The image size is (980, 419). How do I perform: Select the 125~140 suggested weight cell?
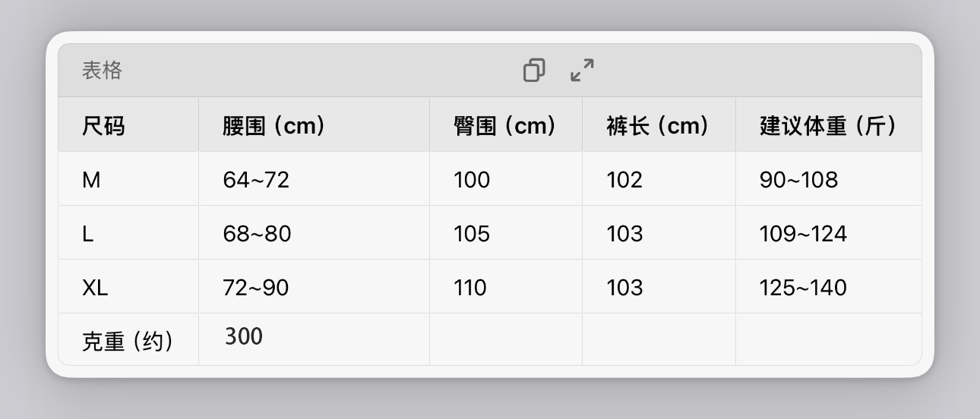click(x=803, y=288)
